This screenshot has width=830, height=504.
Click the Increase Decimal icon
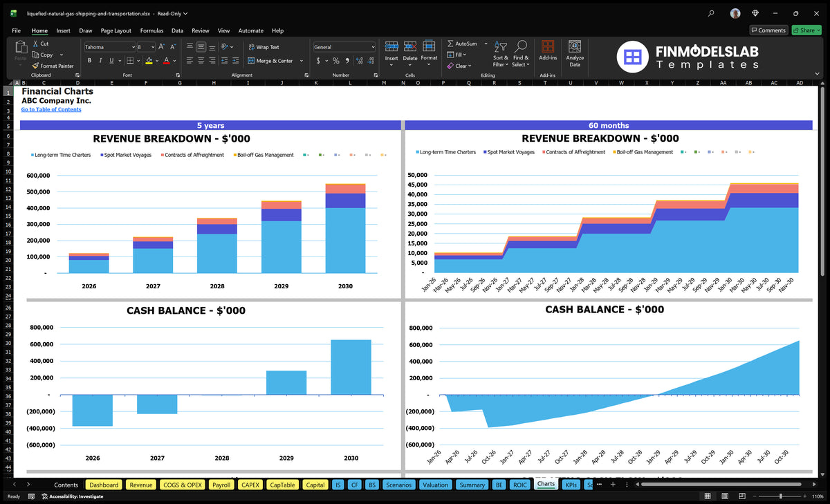pos(360,61)
